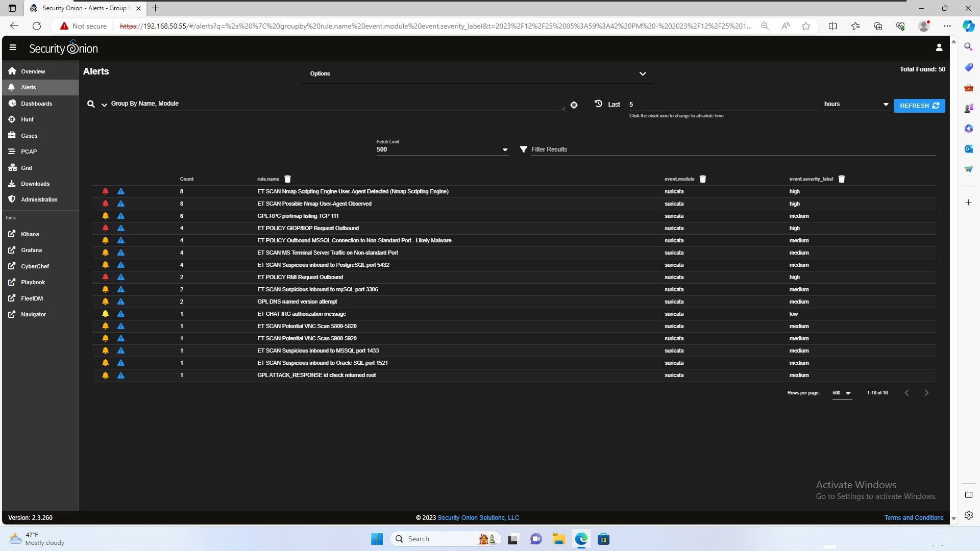Screen dimensions: 980x551
Task: Open the Overview page
Action: (40, 71)
